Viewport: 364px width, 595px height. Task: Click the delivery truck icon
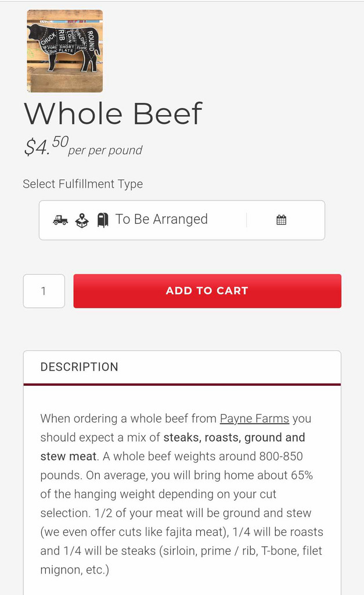60,220
